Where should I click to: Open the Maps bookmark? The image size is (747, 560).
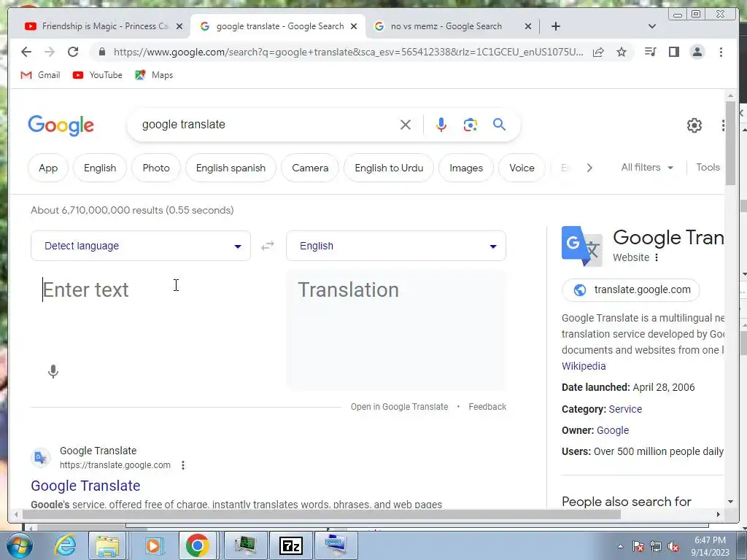point(154,75)
